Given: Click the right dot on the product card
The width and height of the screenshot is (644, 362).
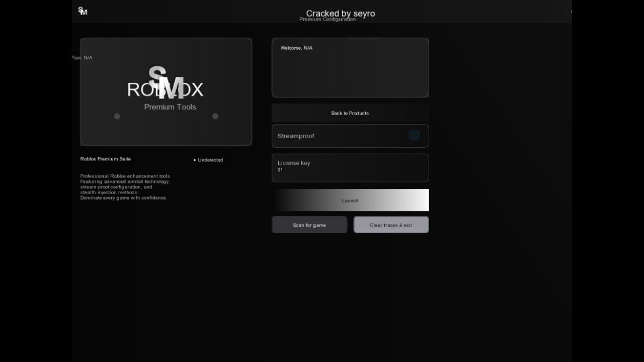Looking at the screenshot, I should (215, 116).
